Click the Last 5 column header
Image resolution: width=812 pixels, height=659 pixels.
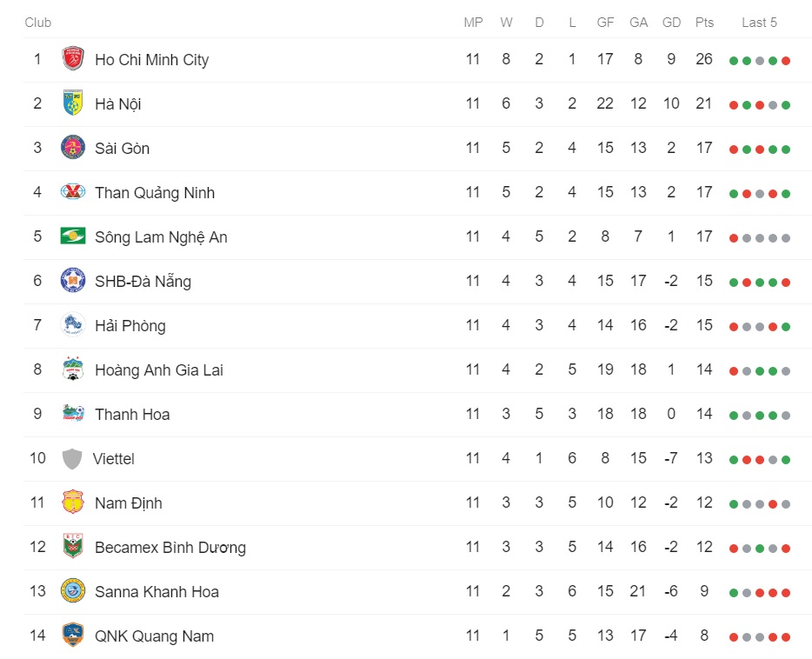pos(759,23)
